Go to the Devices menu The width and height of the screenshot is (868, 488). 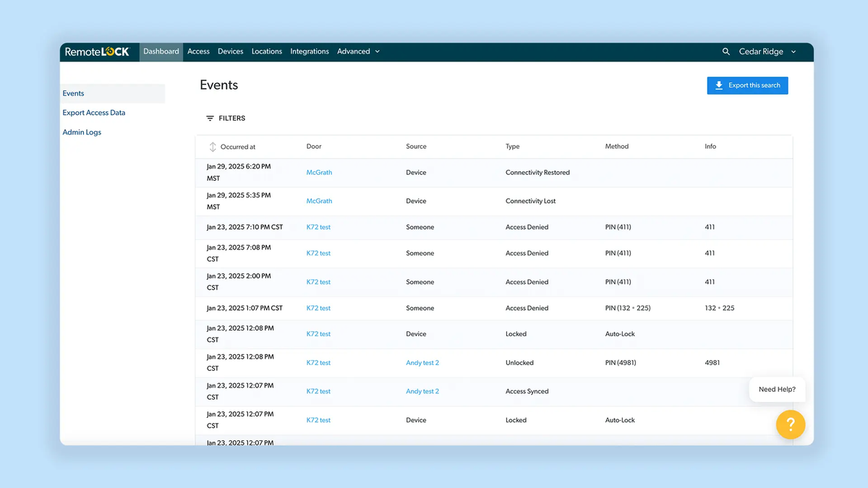click(x=231, y=52)
